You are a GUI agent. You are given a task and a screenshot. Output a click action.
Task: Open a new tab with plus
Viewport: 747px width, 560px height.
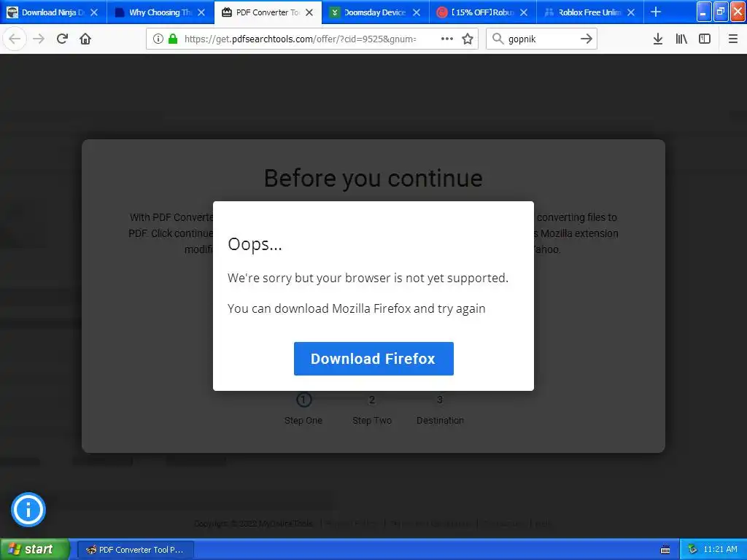point(656,12)
